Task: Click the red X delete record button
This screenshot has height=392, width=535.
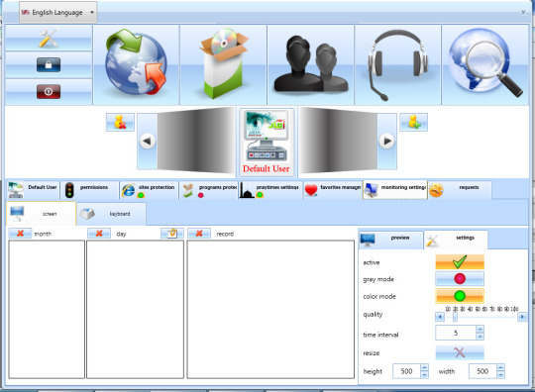Action: coord(199,234)
